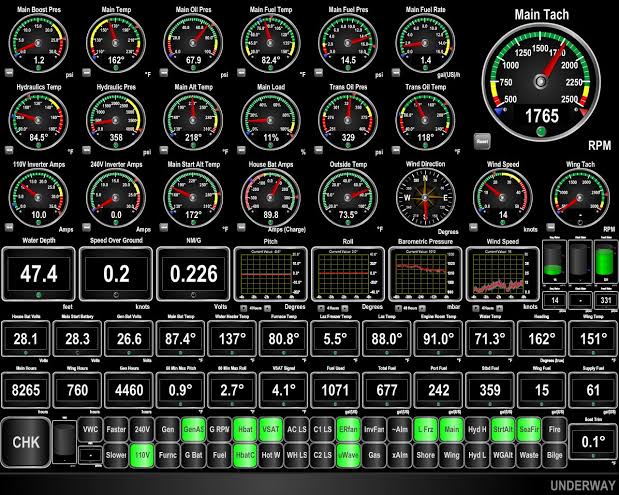619x495 pixels.
Task: Click small gray button under Wing Tach gauge
Action: coord(551,227)
